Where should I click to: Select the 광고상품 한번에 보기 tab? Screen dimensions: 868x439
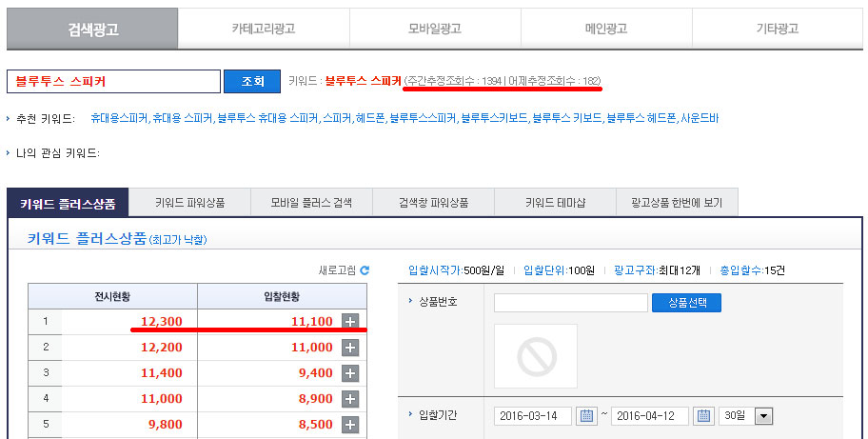click(x=677, y=203)
